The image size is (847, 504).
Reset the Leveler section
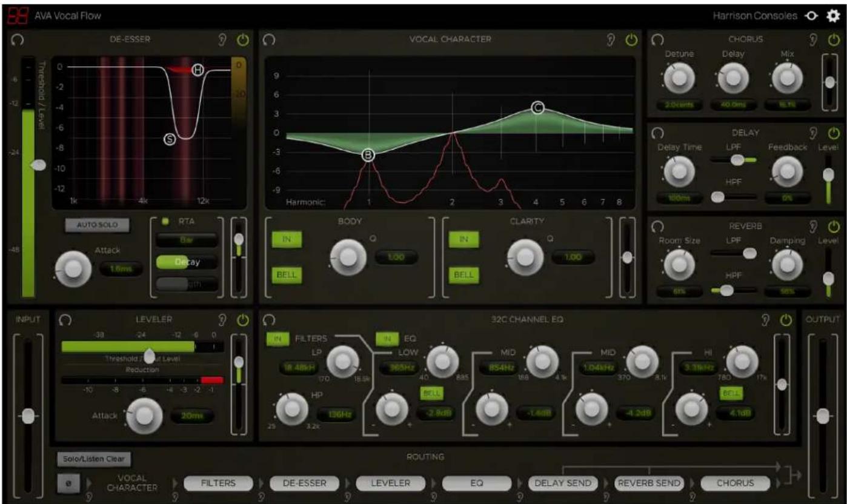tap(64, 320)
